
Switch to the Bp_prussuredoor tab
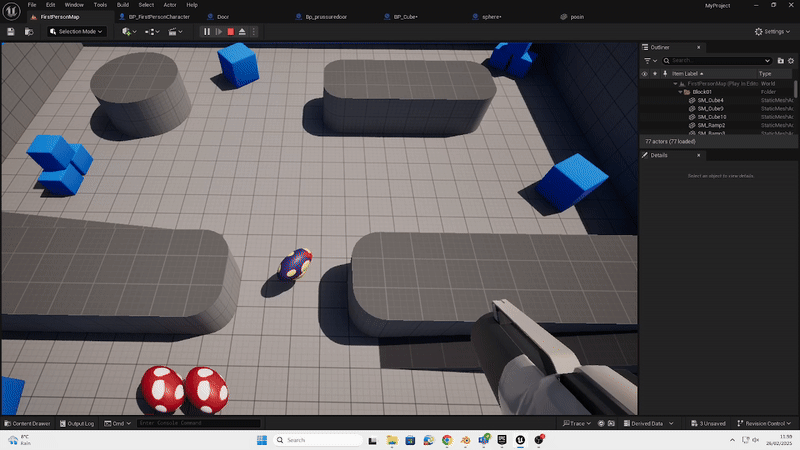point(326,17)
